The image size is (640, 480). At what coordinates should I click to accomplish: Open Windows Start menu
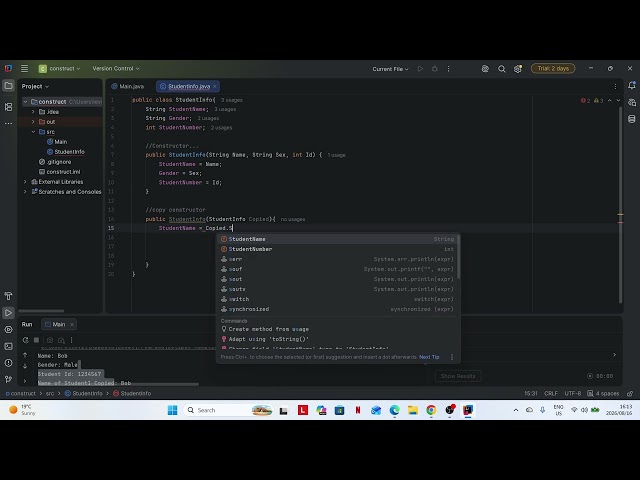tap(172, 410)
